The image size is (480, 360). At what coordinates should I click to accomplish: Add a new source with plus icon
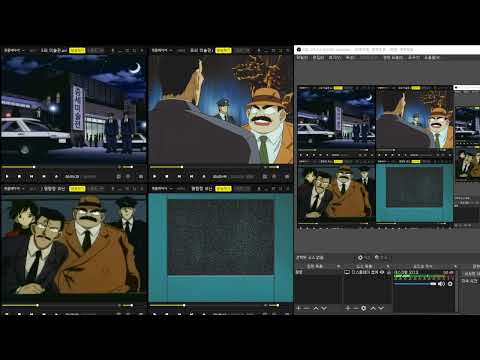(x=348, y=308)
